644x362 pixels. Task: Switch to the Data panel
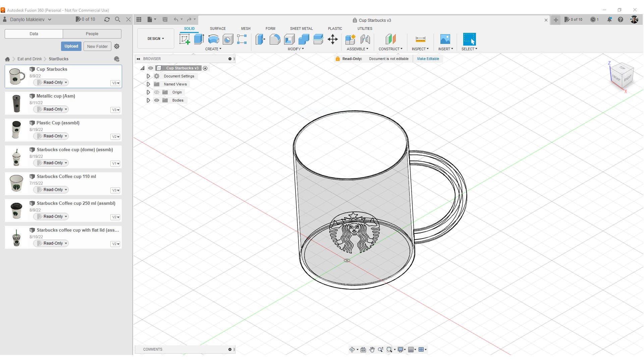[34, 34]
